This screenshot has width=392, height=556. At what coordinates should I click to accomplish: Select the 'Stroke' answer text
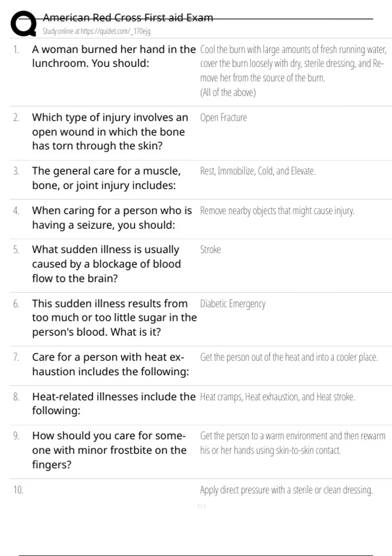click(x=210, y=250)
